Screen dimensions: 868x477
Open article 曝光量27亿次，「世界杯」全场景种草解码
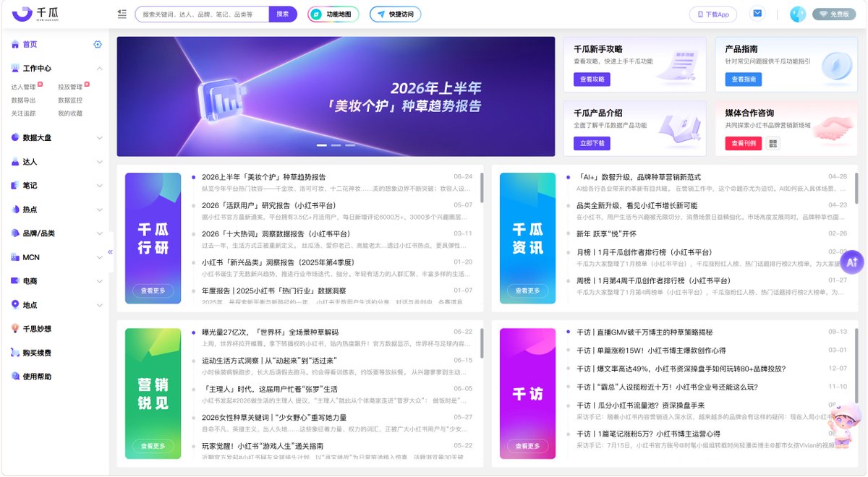270,332
